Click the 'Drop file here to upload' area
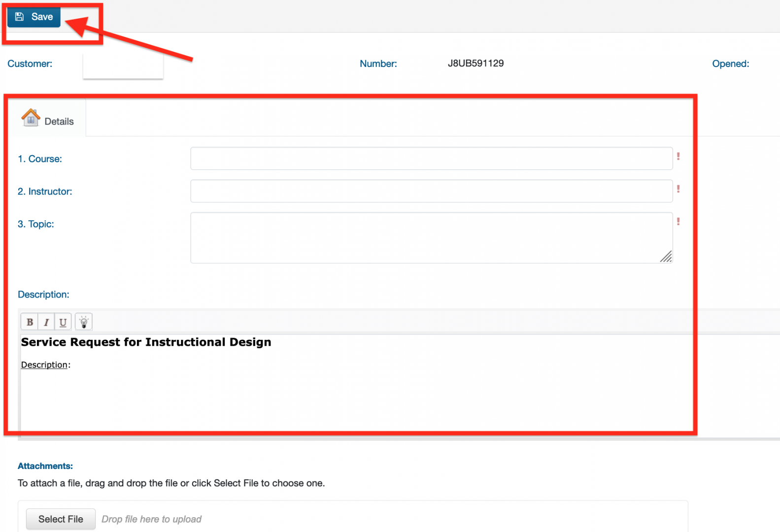 151,519
